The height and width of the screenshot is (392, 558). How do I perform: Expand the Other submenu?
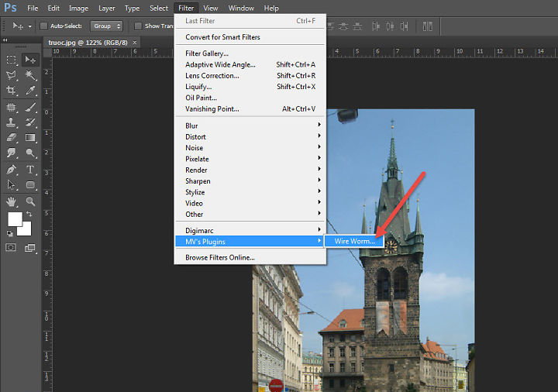250,214
